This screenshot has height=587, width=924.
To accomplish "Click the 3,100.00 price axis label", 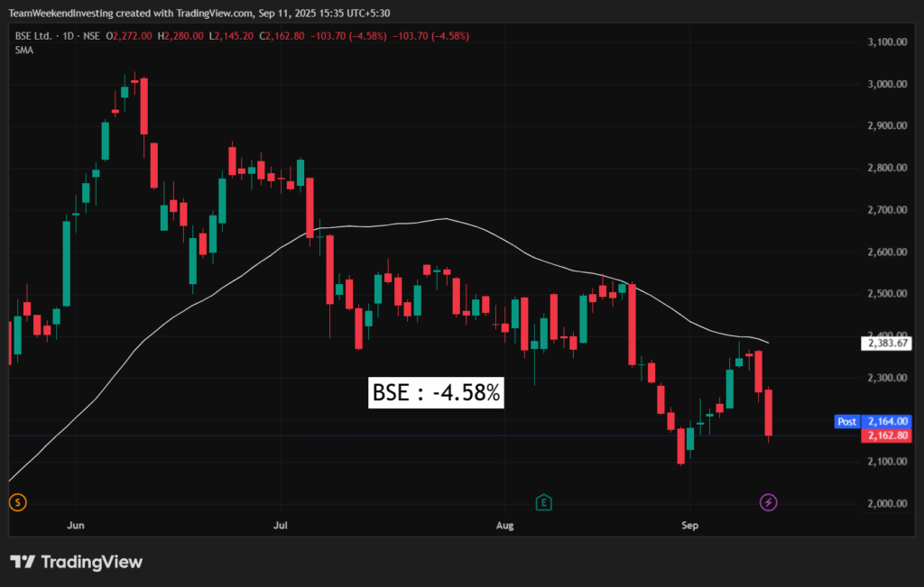I will point(887,41).
